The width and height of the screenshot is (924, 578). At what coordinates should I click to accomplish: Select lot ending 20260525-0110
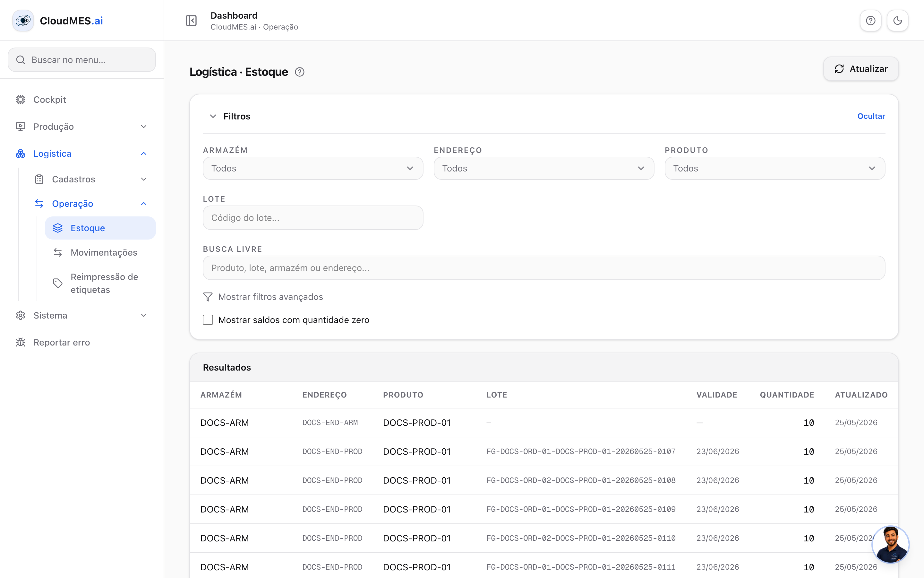coord(581,538)
